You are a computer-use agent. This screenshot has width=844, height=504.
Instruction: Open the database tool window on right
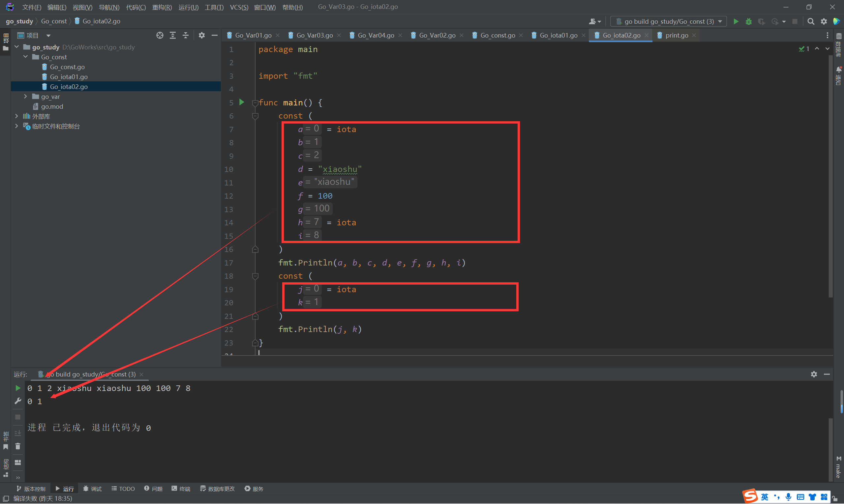(x=839, y=44)
